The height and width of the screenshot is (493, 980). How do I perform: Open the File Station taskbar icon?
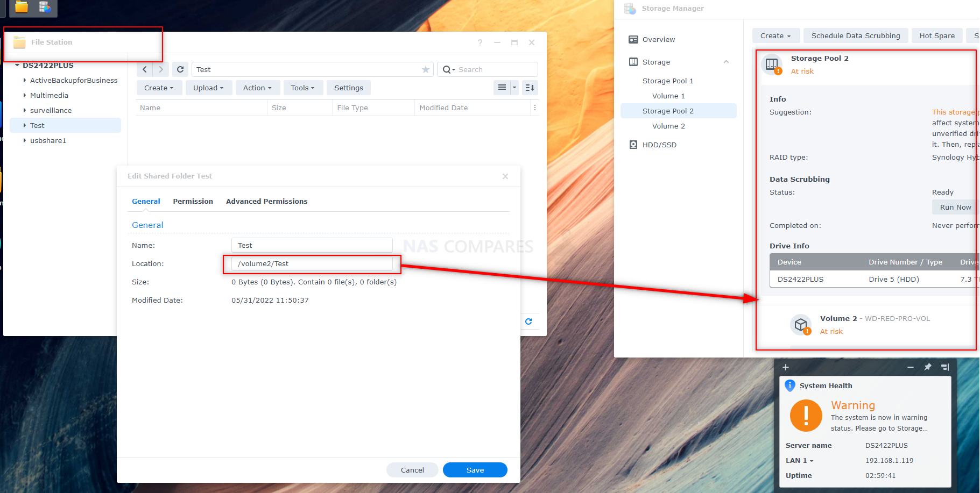(x=22, y=7)
